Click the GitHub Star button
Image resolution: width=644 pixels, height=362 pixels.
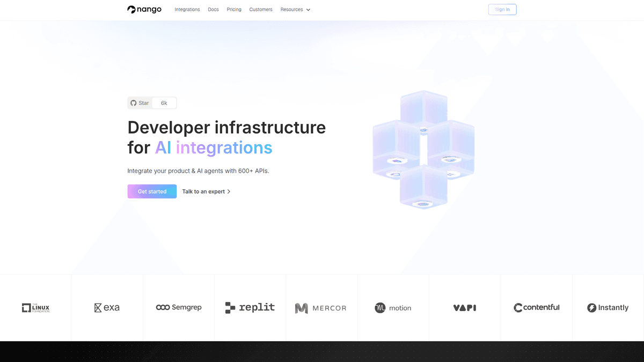pos(140,103)
